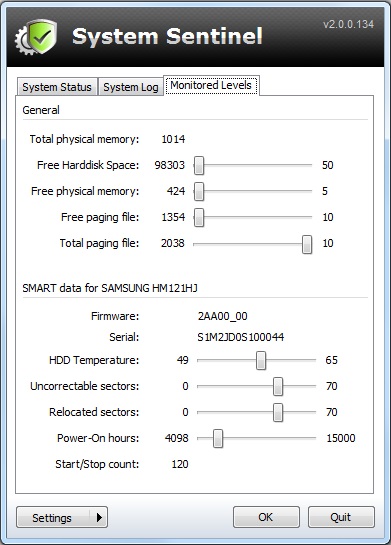Click the Free paging file slider thumb
Screen dimensions: 391x545
199,217
